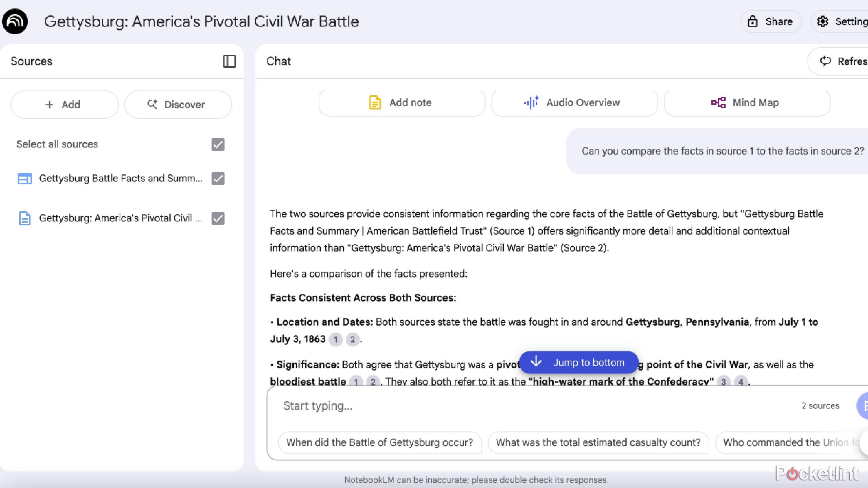Click citation 1 after July 3, 1863

click(x=335, y=339)
